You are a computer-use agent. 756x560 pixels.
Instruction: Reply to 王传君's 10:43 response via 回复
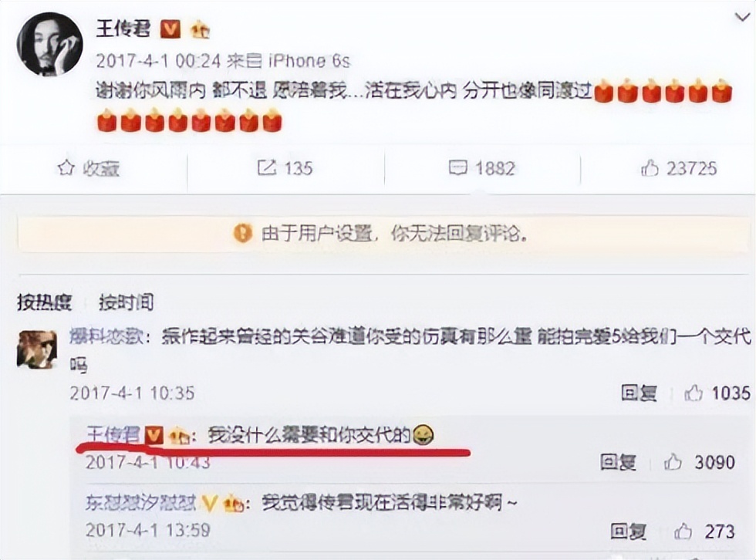coord(618,462)
